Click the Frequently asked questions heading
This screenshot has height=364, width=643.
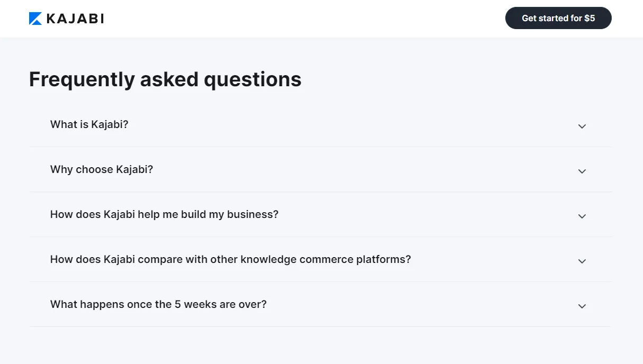(165, 79)
